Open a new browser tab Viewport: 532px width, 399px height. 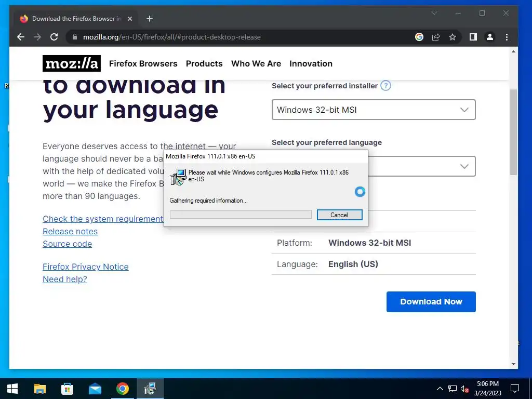tap(149, 19)
